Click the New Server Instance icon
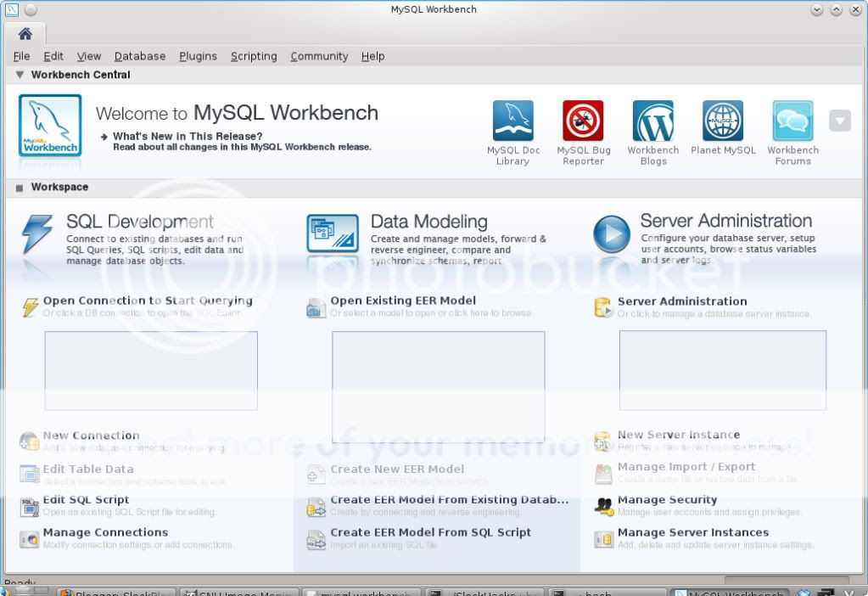 click(603, 441)
